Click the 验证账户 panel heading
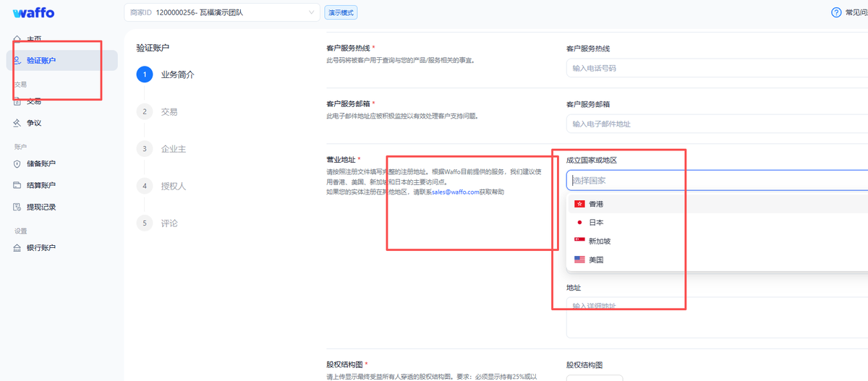Image resolution: width=868 pixels, height=381 pixels. coord(153,48)
